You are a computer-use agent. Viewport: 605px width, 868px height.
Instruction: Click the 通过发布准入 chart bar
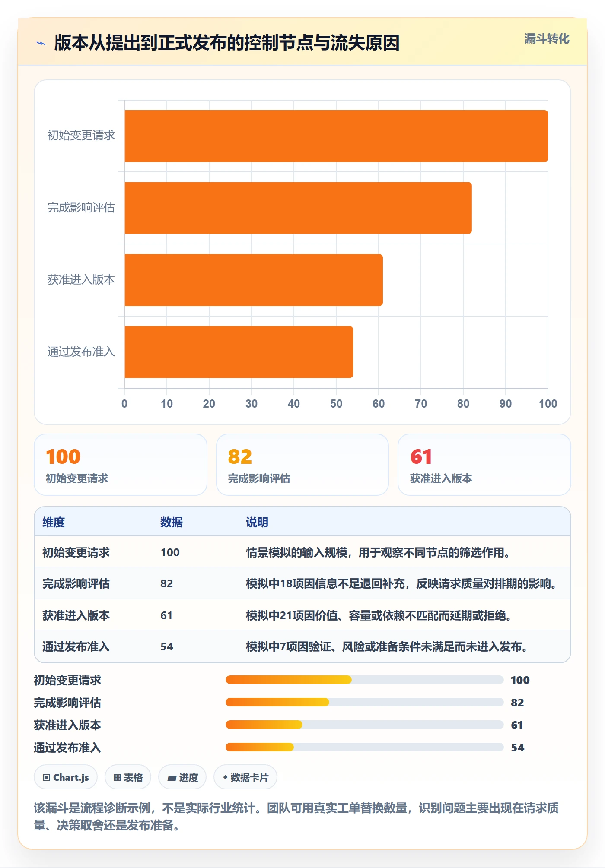point(239,352)
